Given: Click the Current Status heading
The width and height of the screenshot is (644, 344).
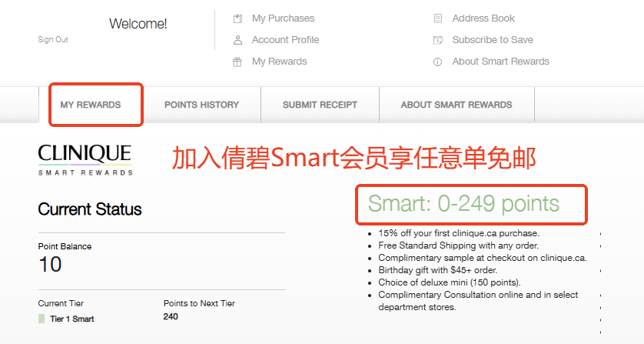Looking at the screenshot, I should (90, 209).
